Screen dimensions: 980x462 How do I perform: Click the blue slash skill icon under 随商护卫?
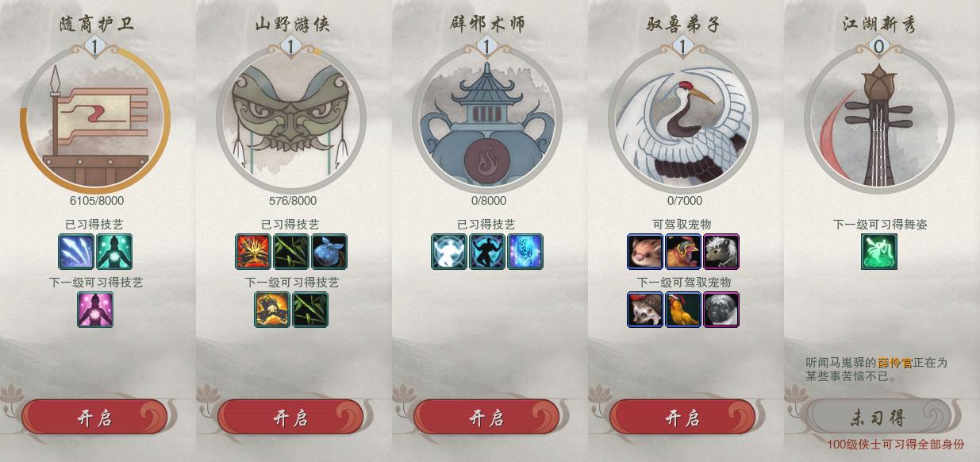tap(76, 252)
